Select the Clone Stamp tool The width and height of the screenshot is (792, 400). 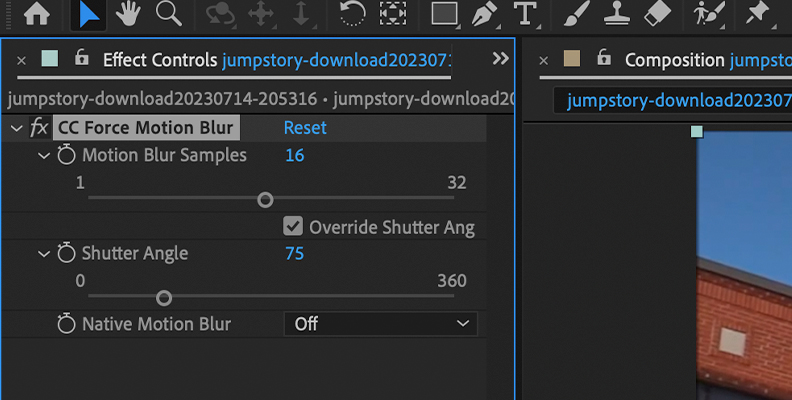[x=618, y=13]
